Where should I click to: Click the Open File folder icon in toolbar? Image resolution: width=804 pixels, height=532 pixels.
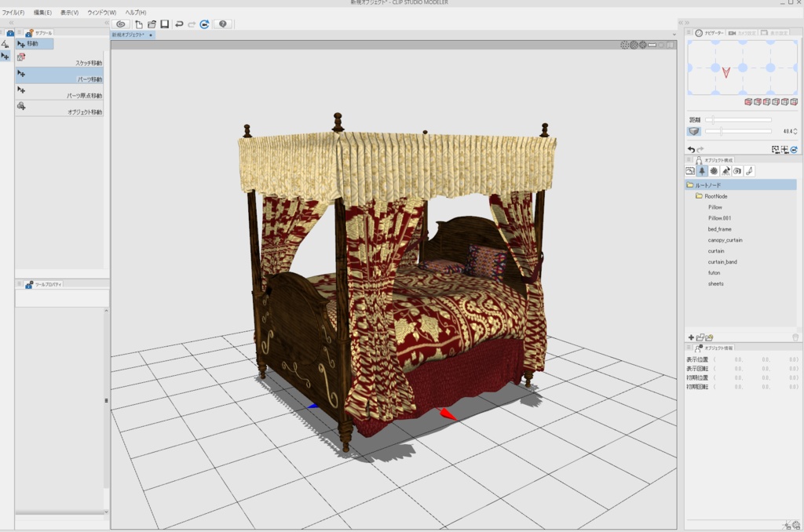[x=152, y=24]
